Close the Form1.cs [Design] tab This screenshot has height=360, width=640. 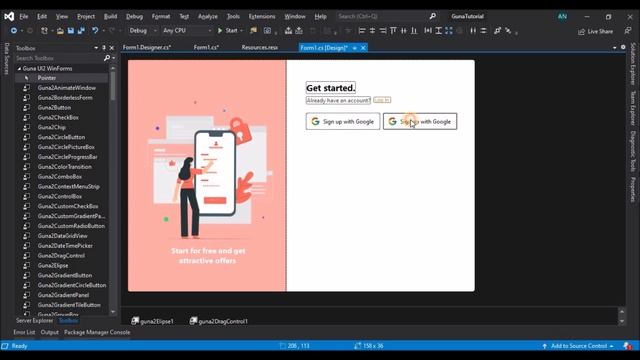(363, 48)
